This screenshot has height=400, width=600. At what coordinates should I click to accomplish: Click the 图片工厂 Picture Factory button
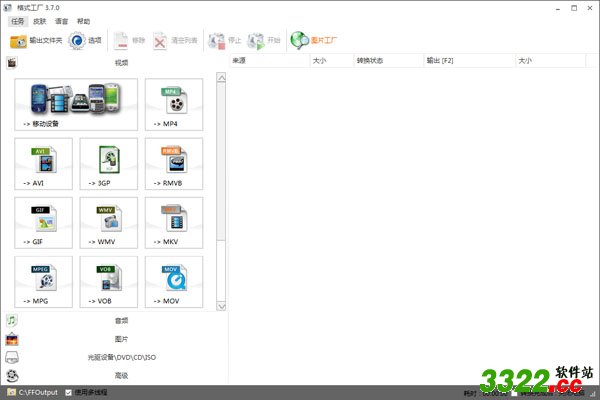tap(314, 41)
